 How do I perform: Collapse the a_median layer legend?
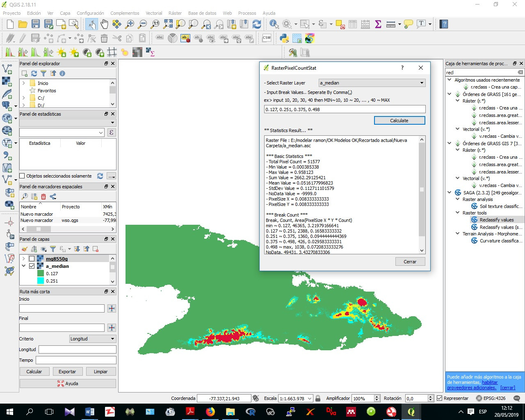pyautogui.click(x=24, y=266)
